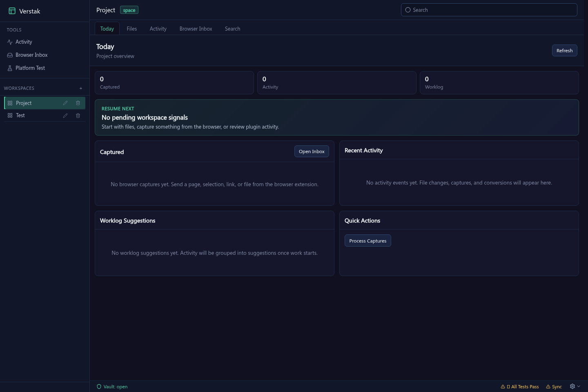Click the 'No worklog suggestions yet' message
Viewport: 588px width, 392px height.
coord(214,253)
